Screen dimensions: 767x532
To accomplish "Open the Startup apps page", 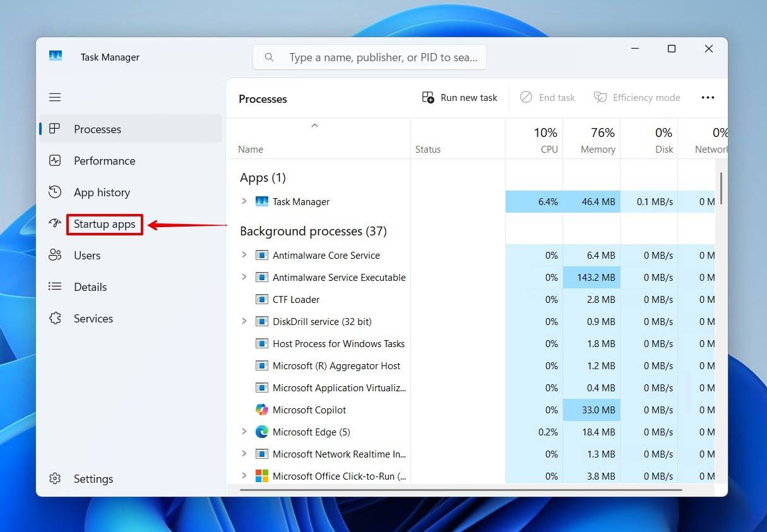I will (x=131, y=223).
